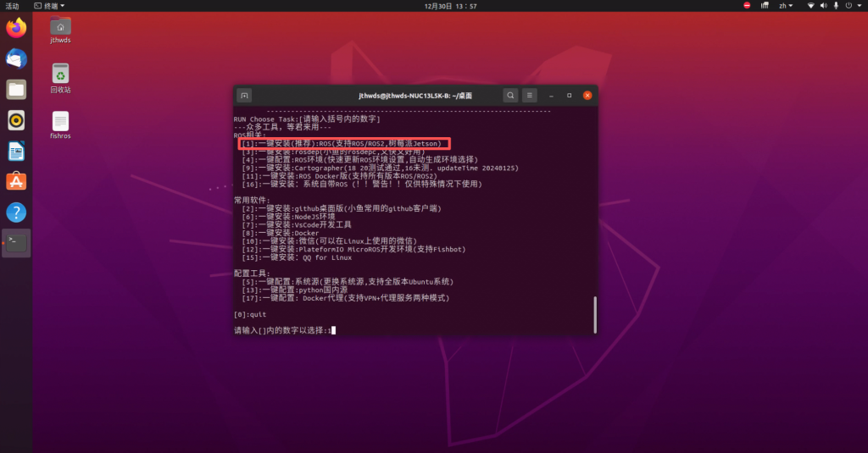The height and width of the screenshot is (453, 868).
Task: Open LibreOffice Writer from the dock
Action: tap(16, 151)
